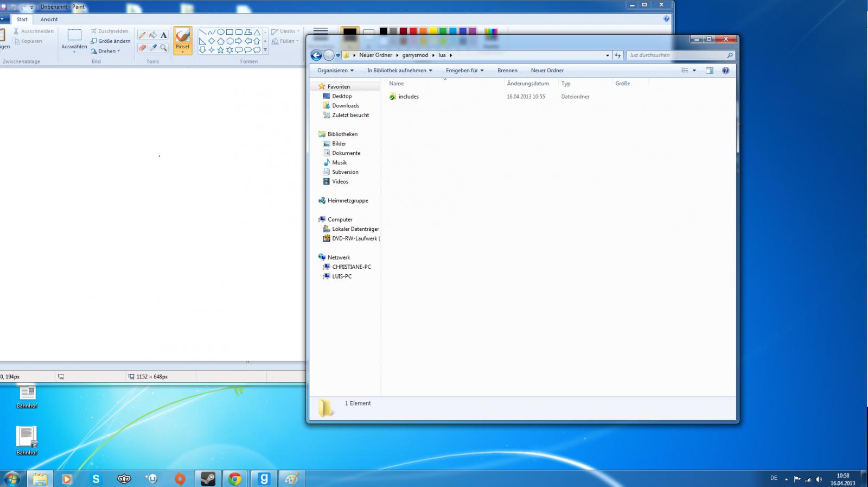
Task: Select Downloads in the Favoriten sidebar
Action: pos(345,106)
